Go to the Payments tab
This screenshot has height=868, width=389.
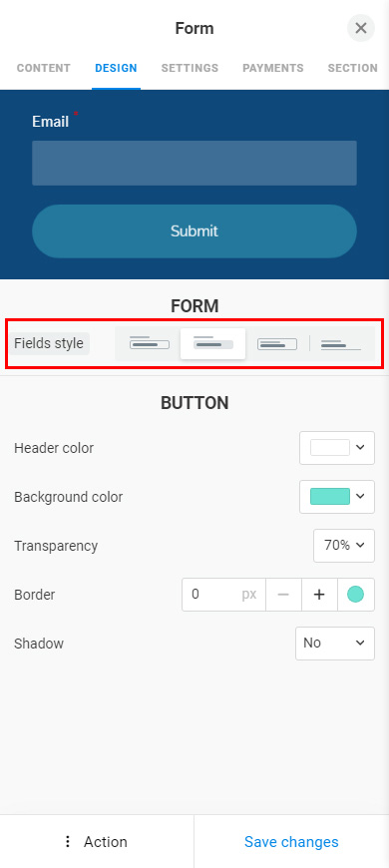tap(272, 68)
